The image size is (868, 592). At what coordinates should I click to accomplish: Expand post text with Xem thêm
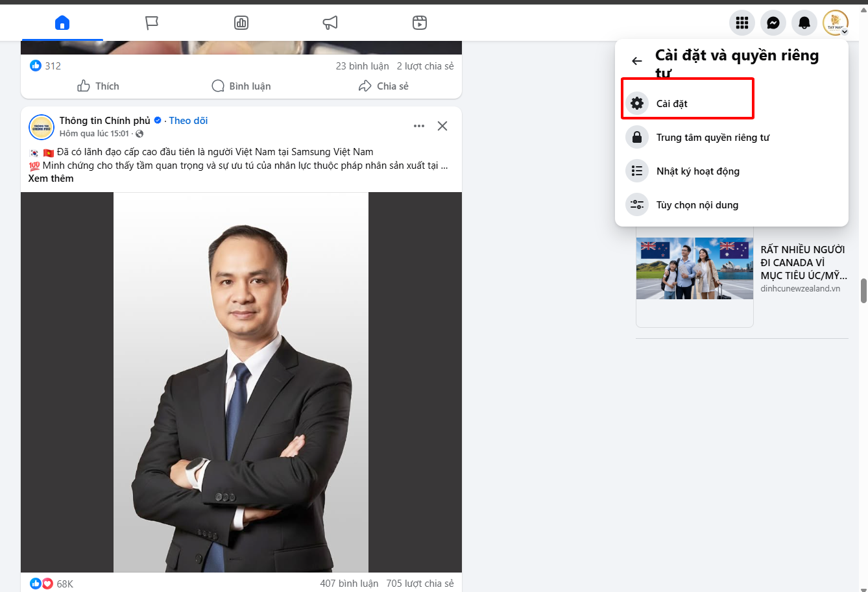(x=51, y=179)
